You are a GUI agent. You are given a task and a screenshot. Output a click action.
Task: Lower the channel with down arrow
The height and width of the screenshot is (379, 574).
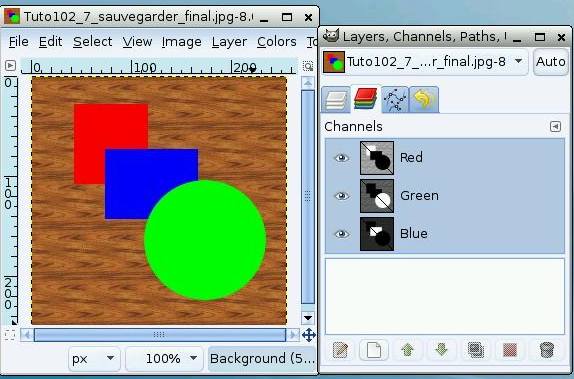(442, 350)
